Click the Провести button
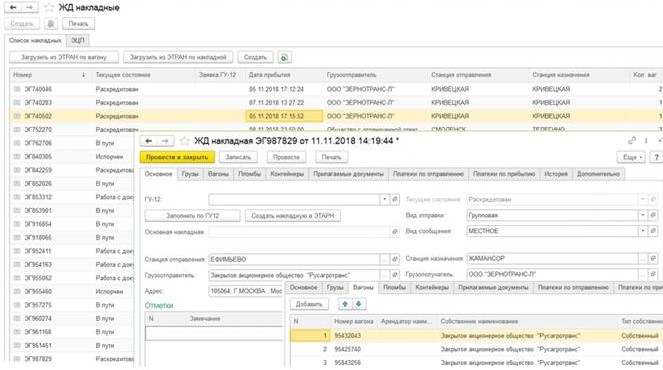The image size is (663, 370). (x=286, y=157)
